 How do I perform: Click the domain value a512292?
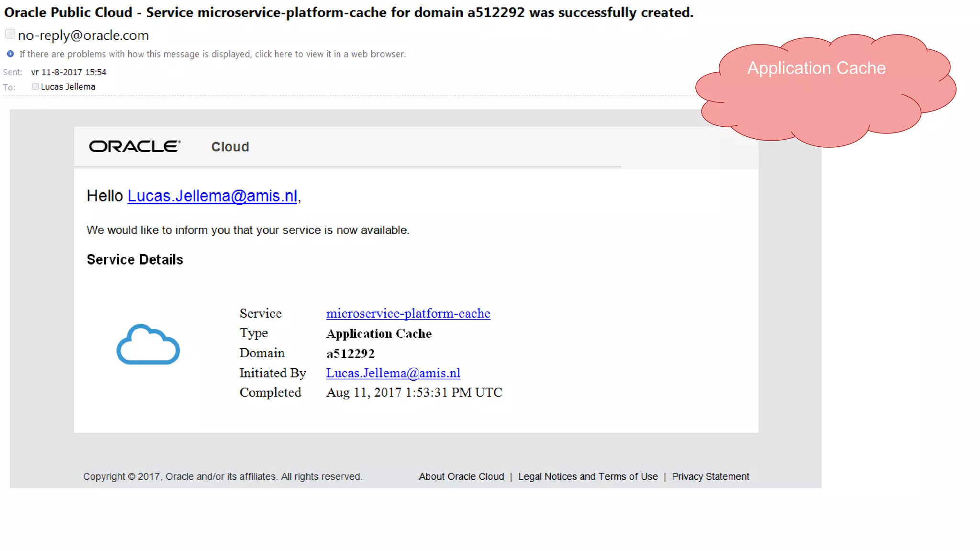(x=350, y=353)
